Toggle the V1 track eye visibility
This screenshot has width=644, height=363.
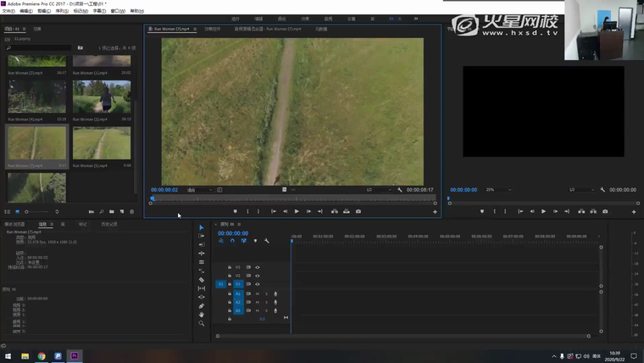click(x=258, y=284)
